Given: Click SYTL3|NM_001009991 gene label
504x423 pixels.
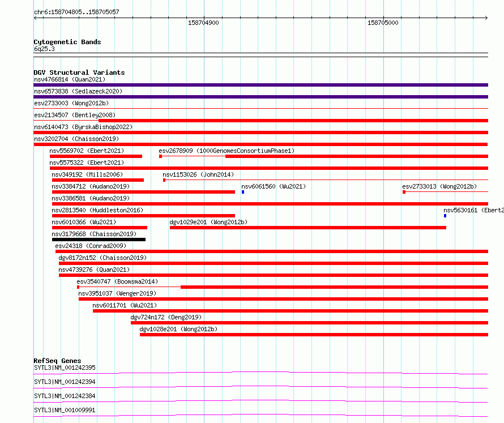Looking at the screenshot, I should click(65, 410).
